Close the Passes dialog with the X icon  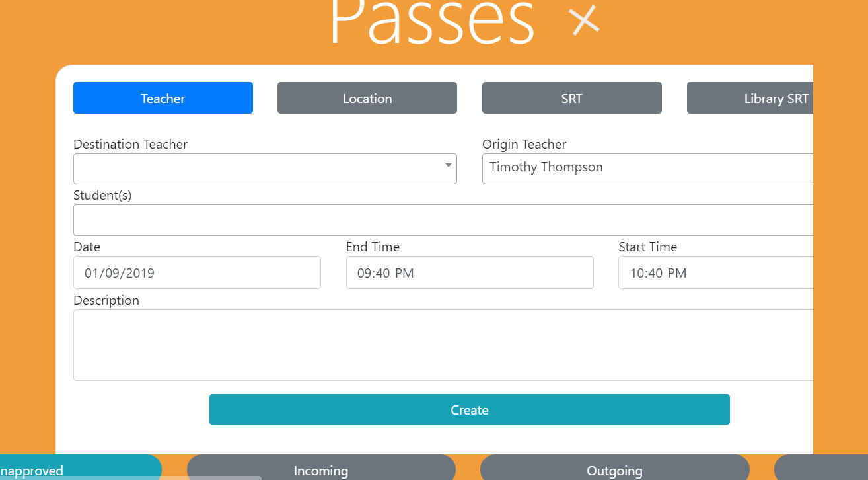[x=585, y=19]
